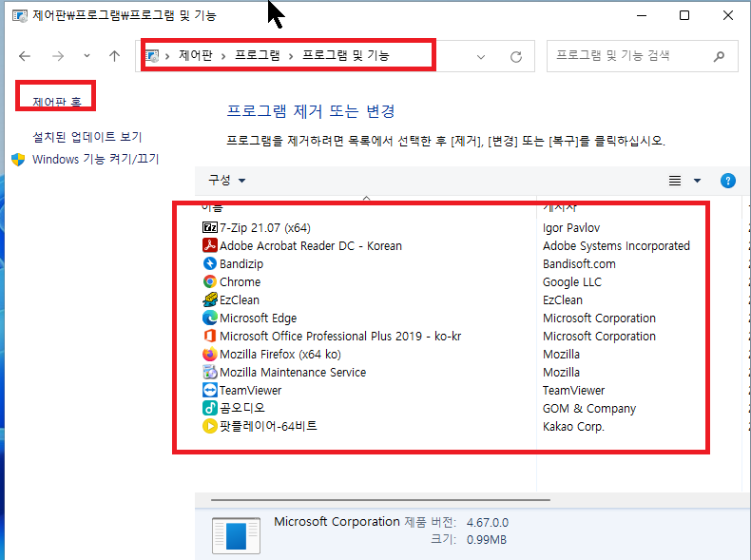Click the TeamViewer program name
Image resolution: width=751 pixels, height=560 pixels.
tap(251, 391)
